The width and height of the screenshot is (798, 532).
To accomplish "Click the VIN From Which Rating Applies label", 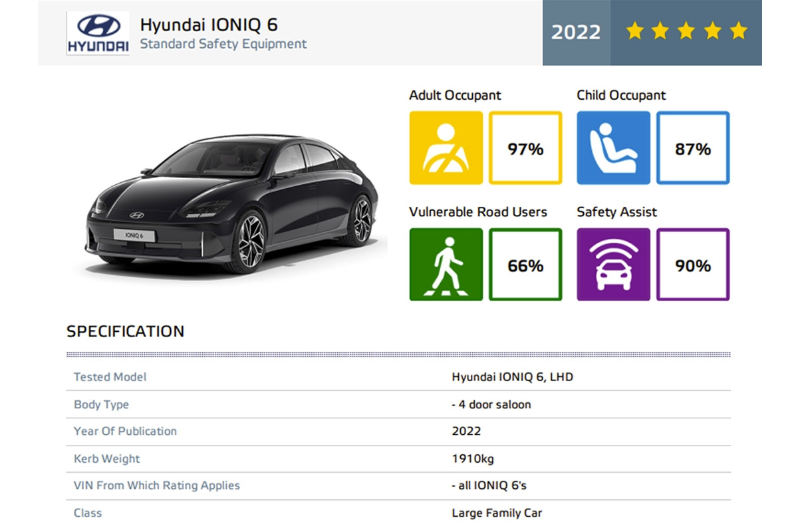I will pyautogui.click(x=156, y=485).
